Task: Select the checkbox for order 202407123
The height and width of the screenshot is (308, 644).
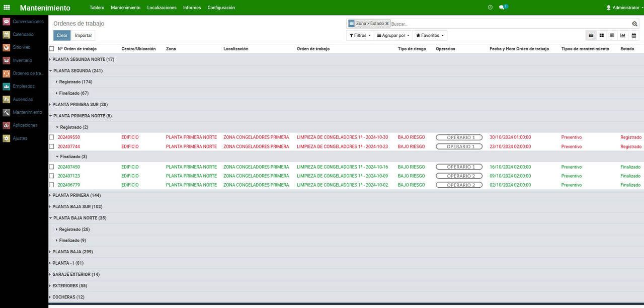Action: tap(51, 176)
